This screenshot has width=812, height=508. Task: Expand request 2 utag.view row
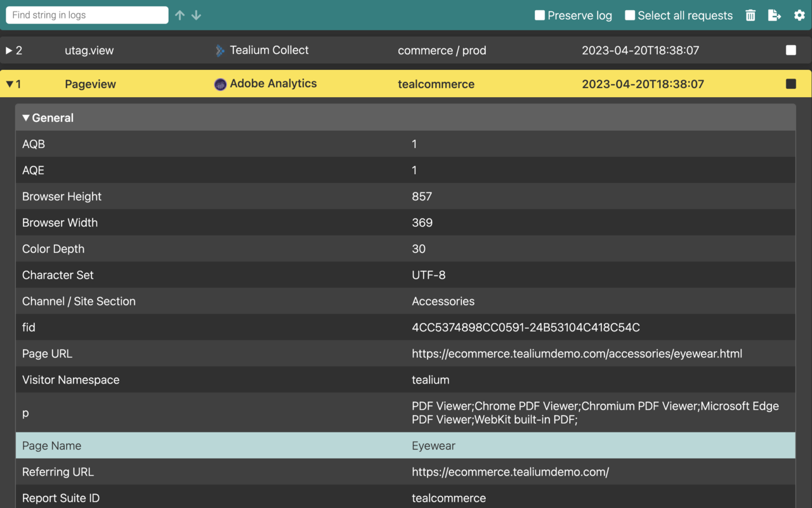point(10,51)
